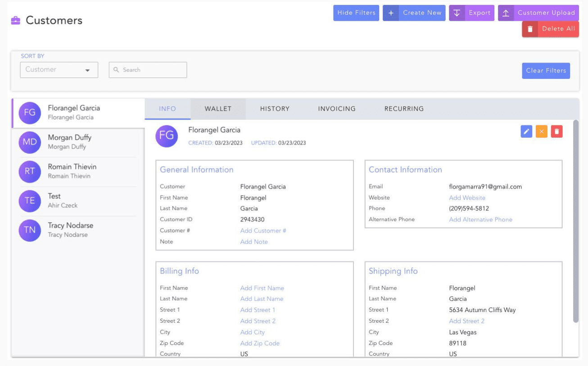Viewport: 588px width, 366px height.
Task: Click the TE avatar for Test
Action: [x=30, y=201]
